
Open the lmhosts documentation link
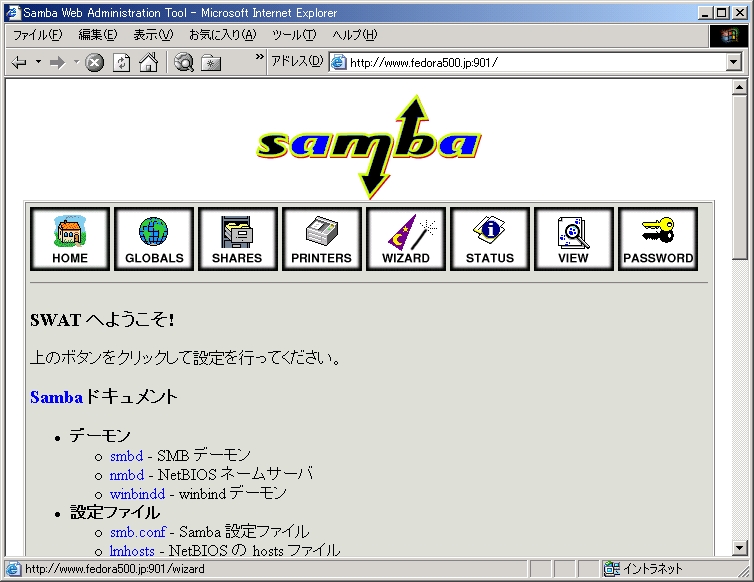(x=132, y=551)
